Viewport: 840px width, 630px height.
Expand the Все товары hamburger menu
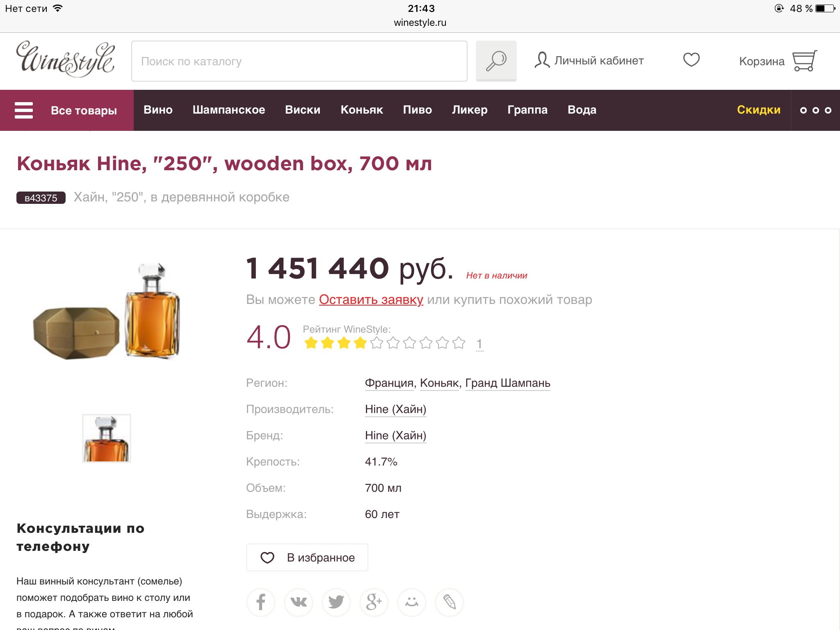pyautogui.click(x=66, y=110)
